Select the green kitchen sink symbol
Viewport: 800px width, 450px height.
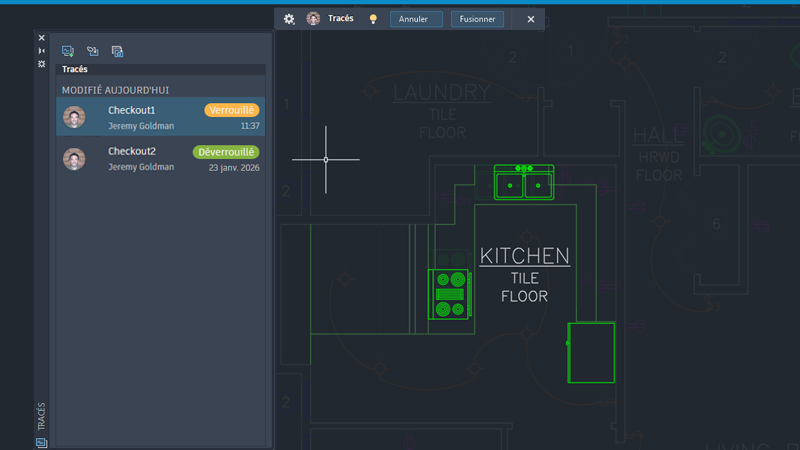click(524, 182)
